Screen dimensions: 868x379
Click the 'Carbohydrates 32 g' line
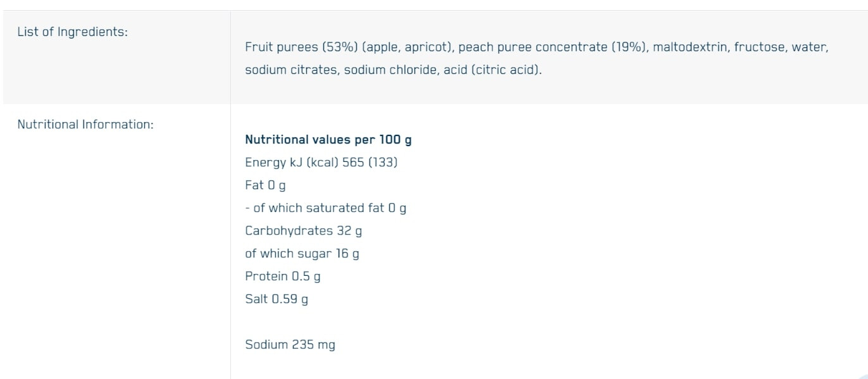tap(303, 231)
